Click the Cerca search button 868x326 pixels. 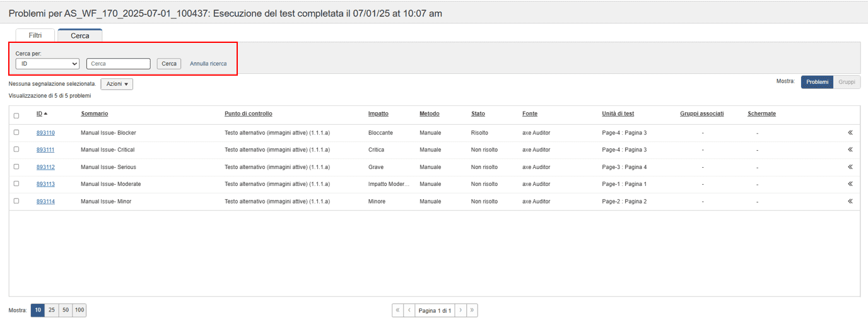click(169, 64)
